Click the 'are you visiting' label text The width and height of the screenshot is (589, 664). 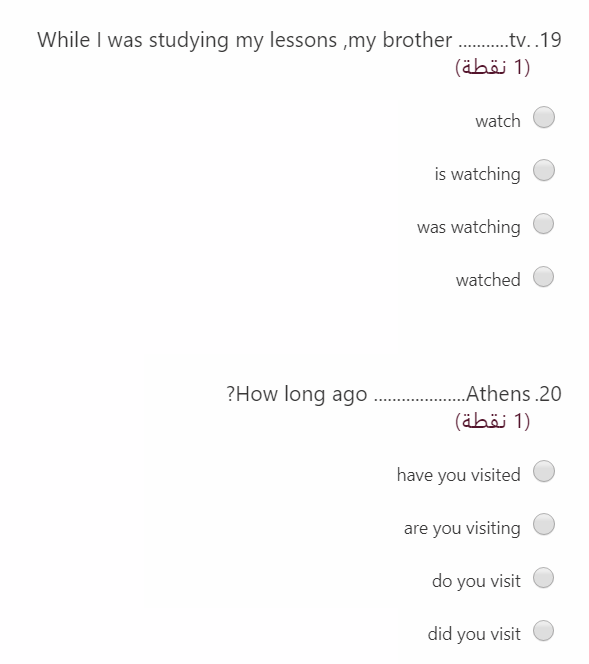[462, 528]
